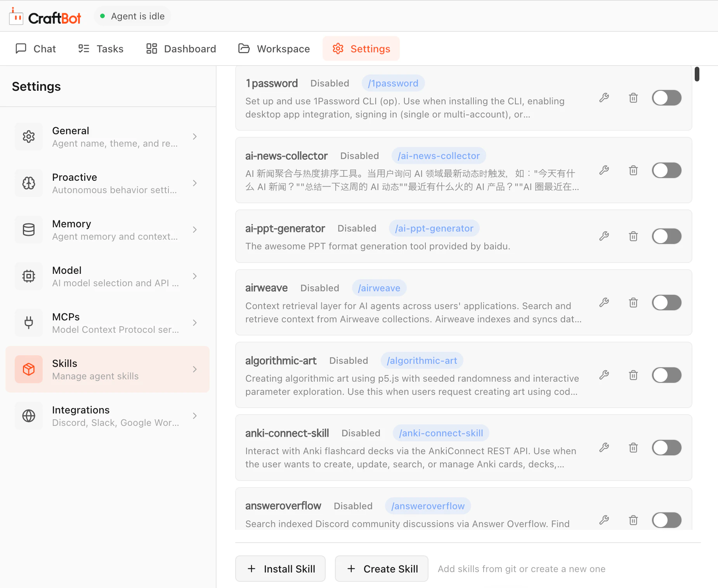718x588 pixels.
Task: Open the Dashboard tab
Action: 181,48
